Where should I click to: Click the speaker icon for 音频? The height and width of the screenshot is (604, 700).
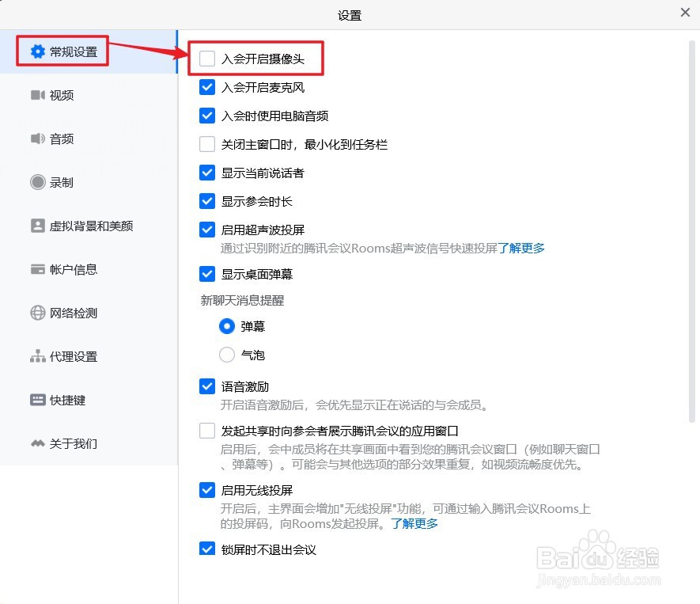point(38,139)
